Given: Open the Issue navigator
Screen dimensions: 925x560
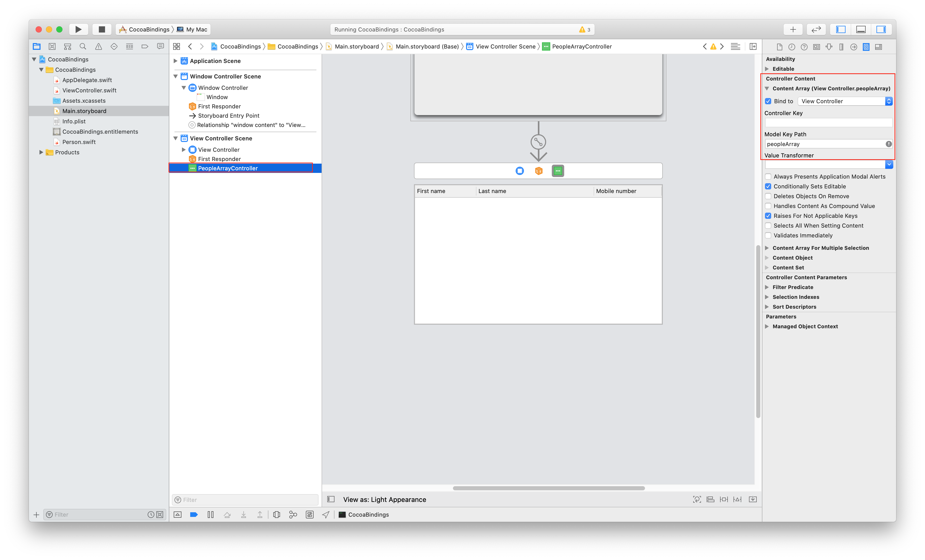Looking at the screenshot, I should coord(98,46).
